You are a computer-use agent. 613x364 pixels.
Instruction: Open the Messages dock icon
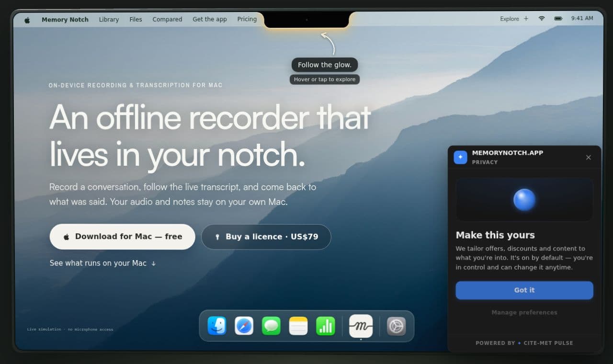point(271,326)
